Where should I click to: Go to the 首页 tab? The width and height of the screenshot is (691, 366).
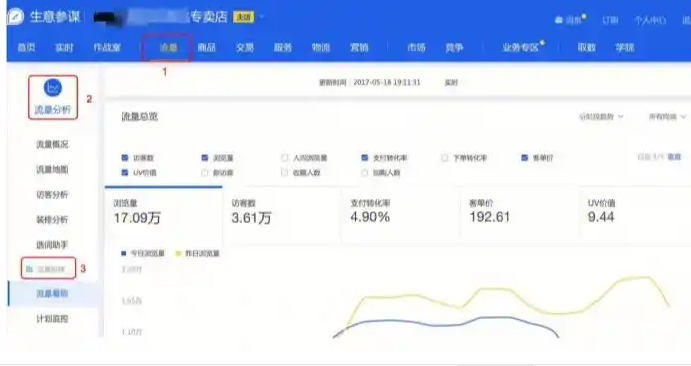[x=26, y=48]
